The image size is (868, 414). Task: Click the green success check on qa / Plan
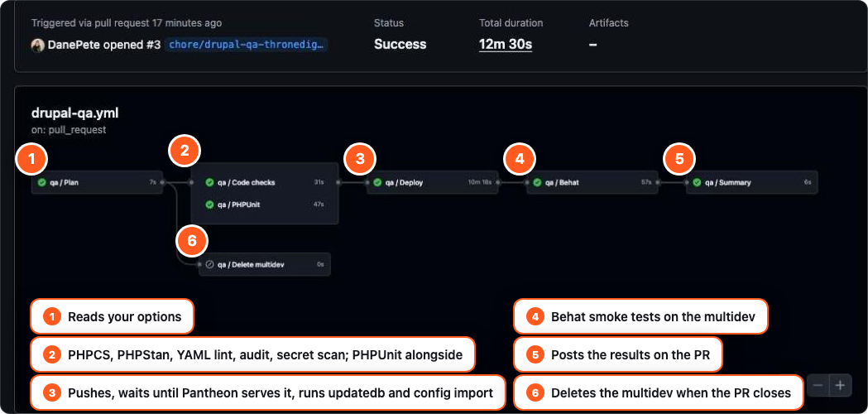point(42,182)
